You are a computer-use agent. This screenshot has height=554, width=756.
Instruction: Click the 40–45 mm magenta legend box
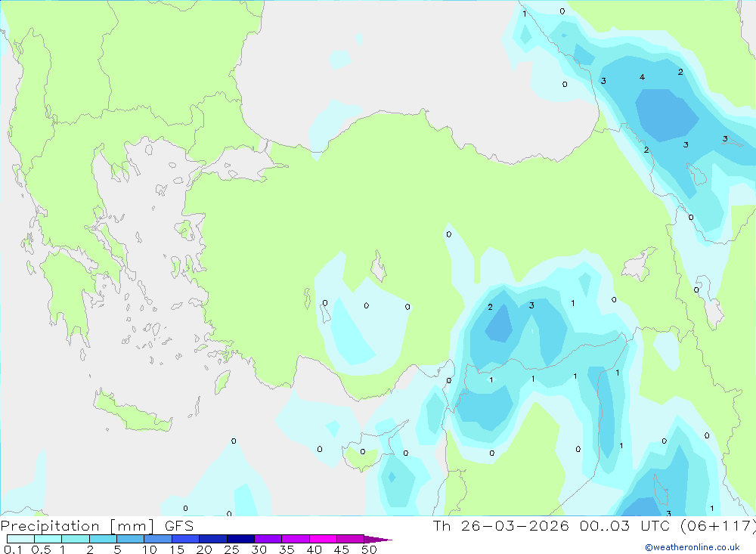tap(323, 539)
